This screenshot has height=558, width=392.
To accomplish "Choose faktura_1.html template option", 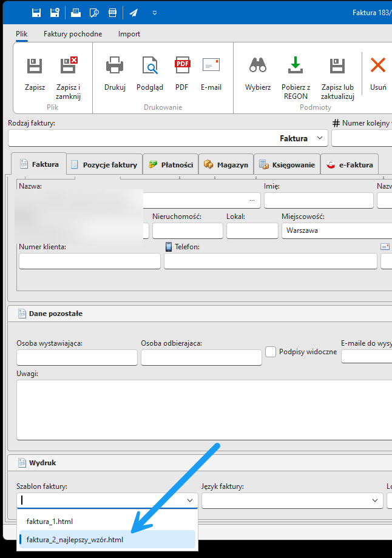I will tap(50, 521).
